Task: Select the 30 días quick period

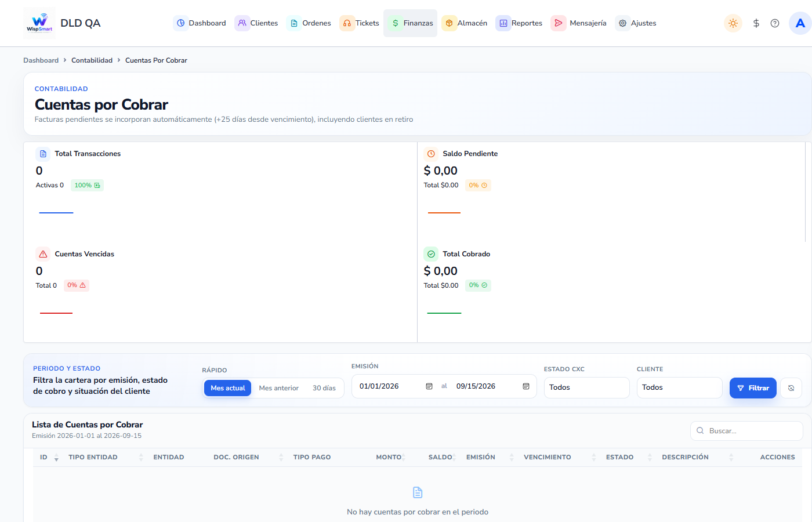Action: (324, 388)
